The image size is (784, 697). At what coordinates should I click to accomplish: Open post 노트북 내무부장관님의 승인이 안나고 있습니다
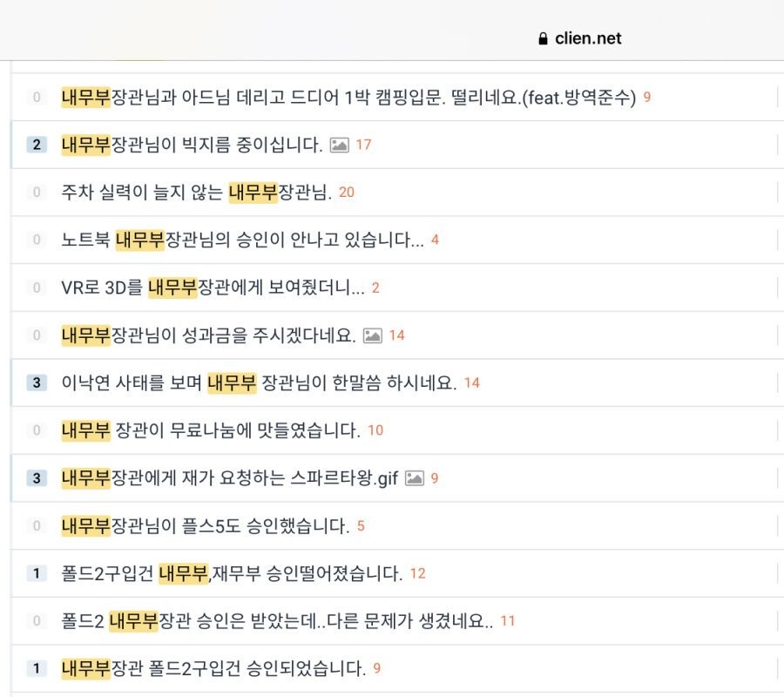pos(242,240)
